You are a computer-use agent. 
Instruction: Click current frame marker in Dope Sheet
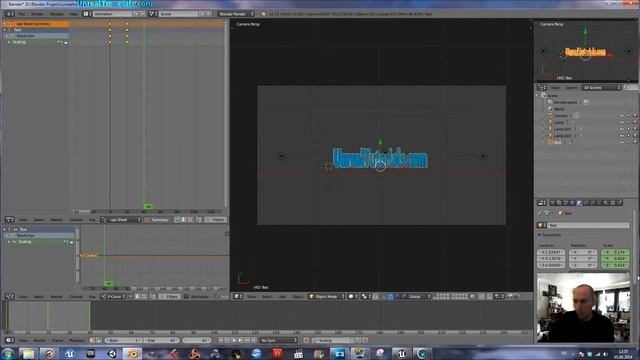148,207
